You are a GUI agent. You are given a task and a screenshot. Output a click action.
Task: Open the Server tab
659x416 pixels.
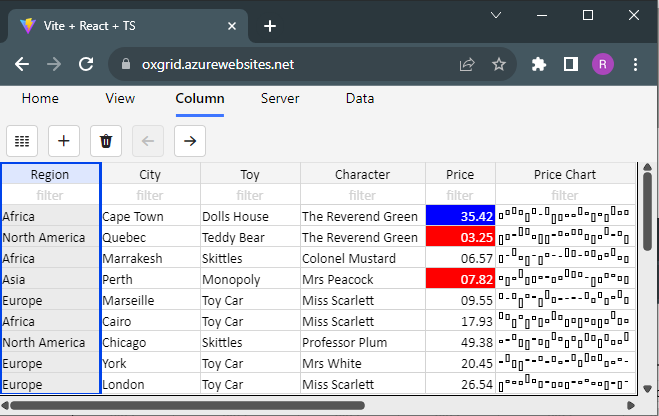tap(280, 99)
